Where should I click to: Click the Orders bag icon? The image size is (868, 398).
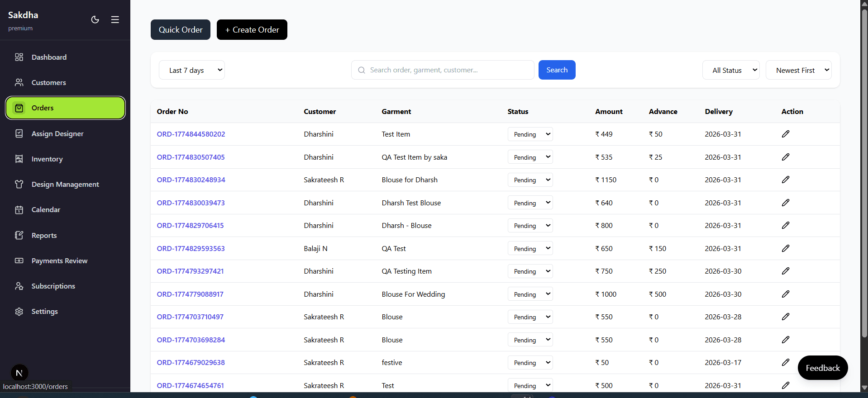pos(19,108)
